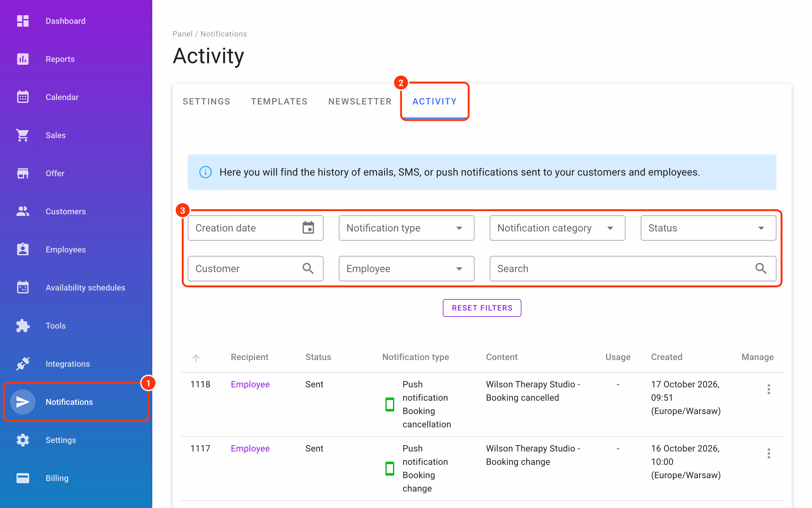
Task: Click the Integrations plug icon
Action: pos(23,364)
